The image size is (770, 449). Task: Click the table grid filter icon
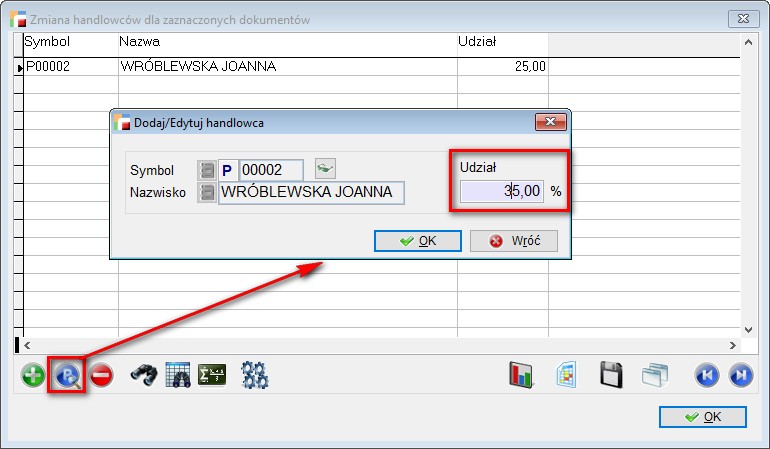[178, 376]
